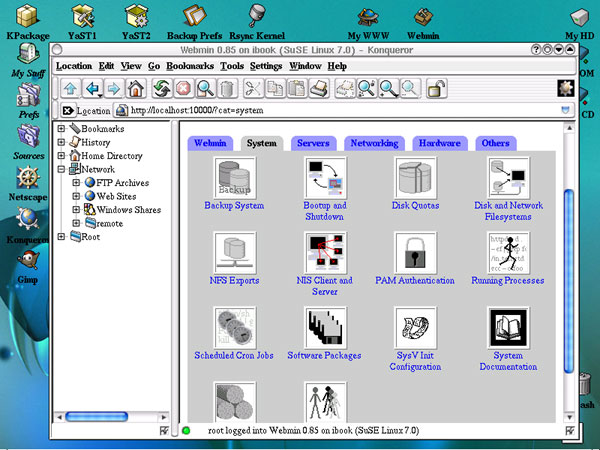The height and width of the screenshot is (450, 600).
Task: Expand the Windows Shares node
Action: (x=76, y=210)
